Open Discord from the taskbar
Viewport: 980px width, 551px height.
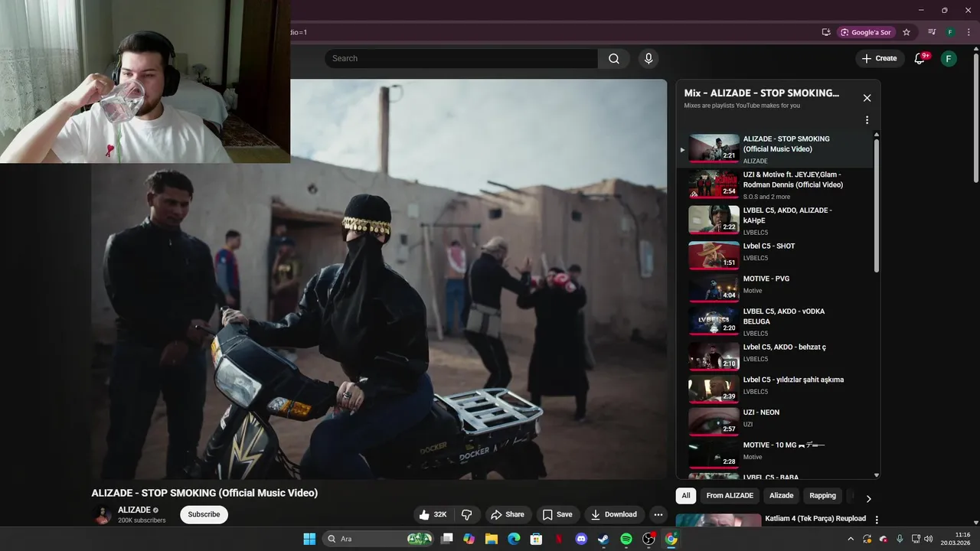point(581,539)
